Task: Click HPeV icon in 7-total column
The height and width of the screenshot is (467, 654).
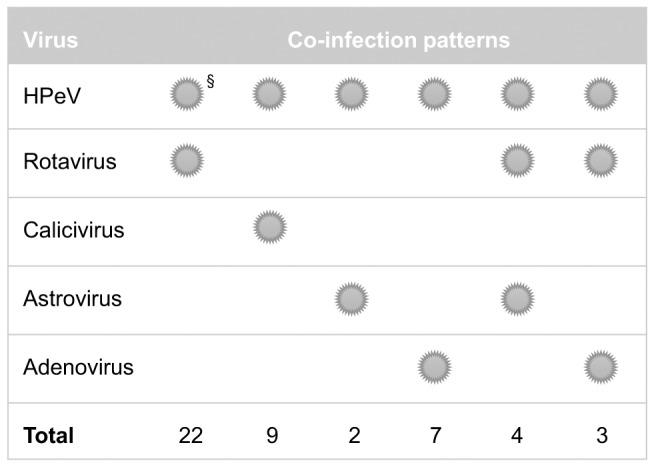Action: click(433, 95)
